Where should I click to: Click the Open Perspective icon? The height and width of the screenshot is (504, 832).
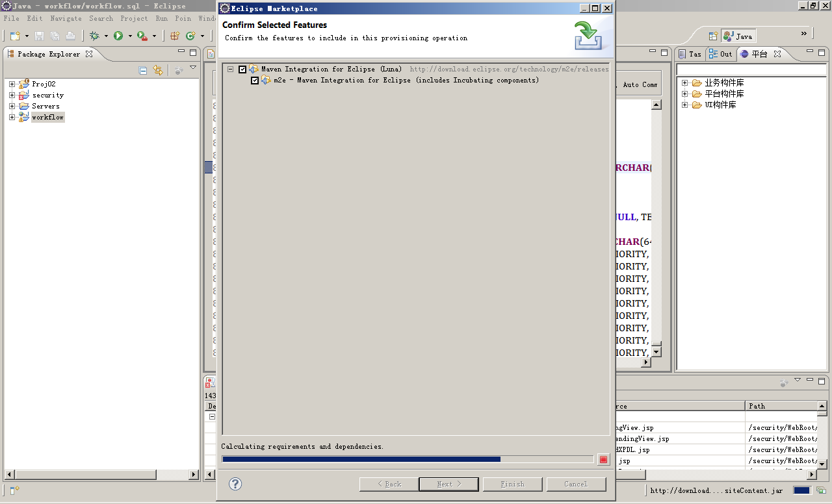(x=713, y=36)
